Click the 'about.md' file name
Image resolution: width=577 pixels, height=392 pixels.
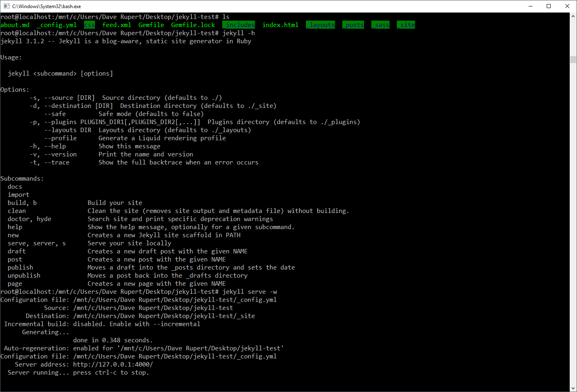click(x=15, y=25)
